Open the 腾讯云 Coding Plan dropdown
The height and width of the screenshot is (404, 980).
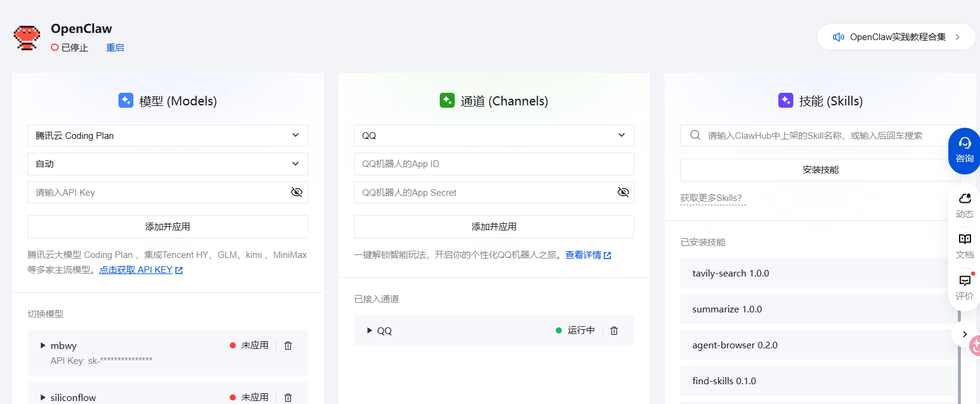[168, 136]
